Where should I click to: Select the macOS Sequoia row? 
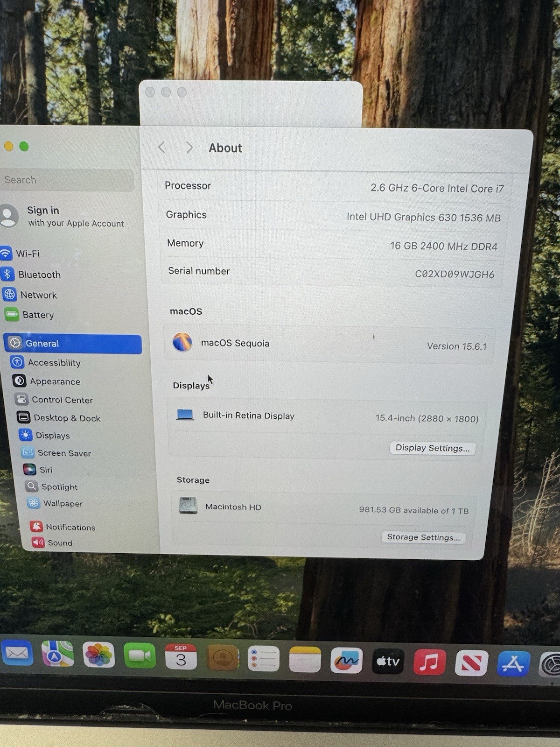click(329, 345)
